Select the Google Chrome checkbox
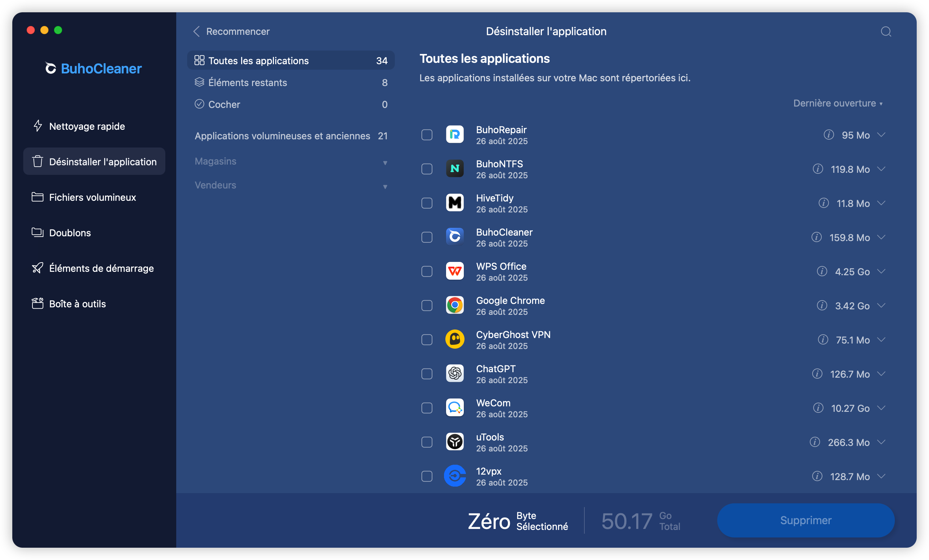 pyautogui.click(x=427, y=305)
